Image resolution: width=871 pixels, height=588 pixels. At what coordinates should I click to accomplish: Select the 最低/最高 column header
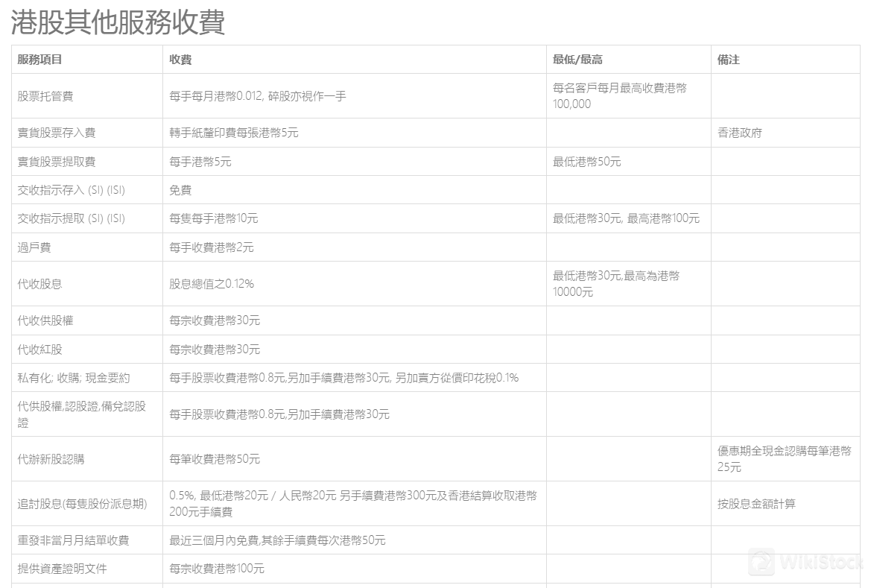pyautogui.click(x=577, y=60)
